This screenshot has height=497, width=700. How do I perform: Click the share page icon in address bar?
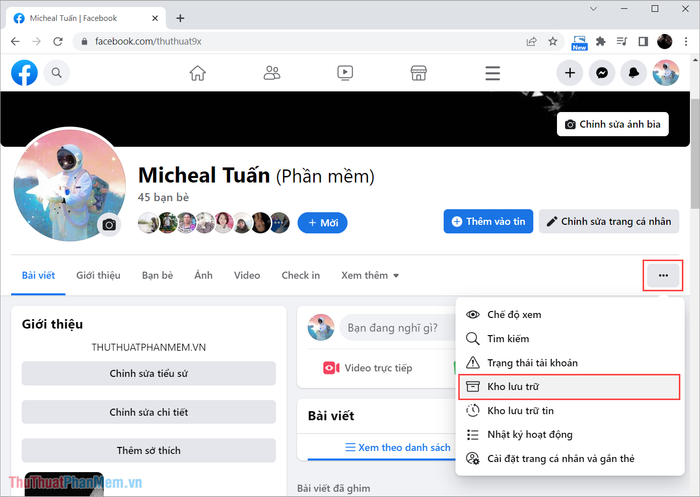531,42
